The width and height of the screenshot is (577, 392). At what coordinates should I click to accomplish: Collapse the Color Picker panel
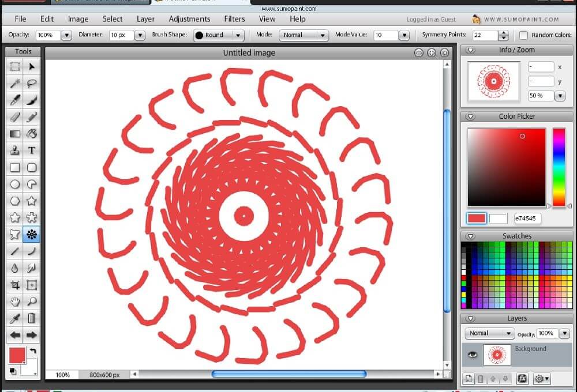pos(470,116)
